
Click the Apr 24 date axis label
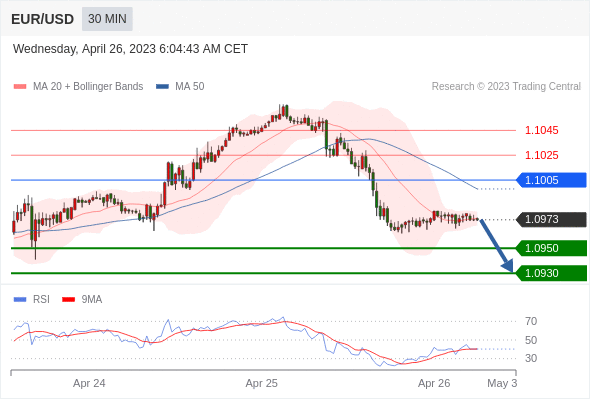89,383
